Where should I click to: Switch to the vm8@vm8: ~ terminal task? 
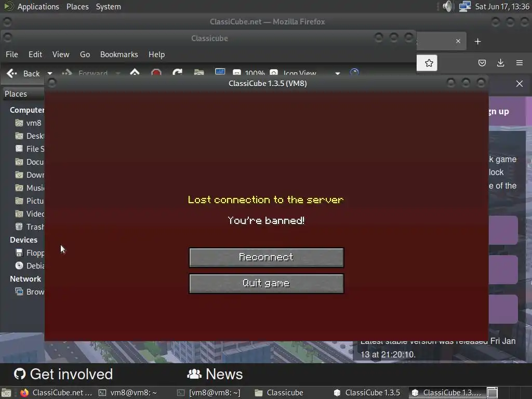coord(128,393)
